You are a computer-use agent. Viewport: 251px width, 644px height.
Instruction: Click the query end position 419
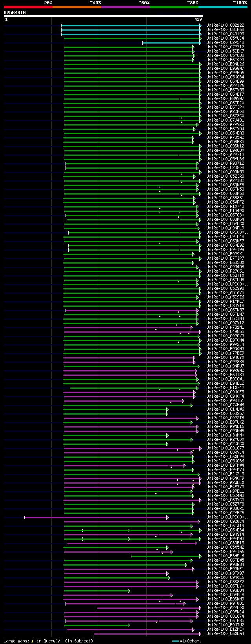(198, 19)
